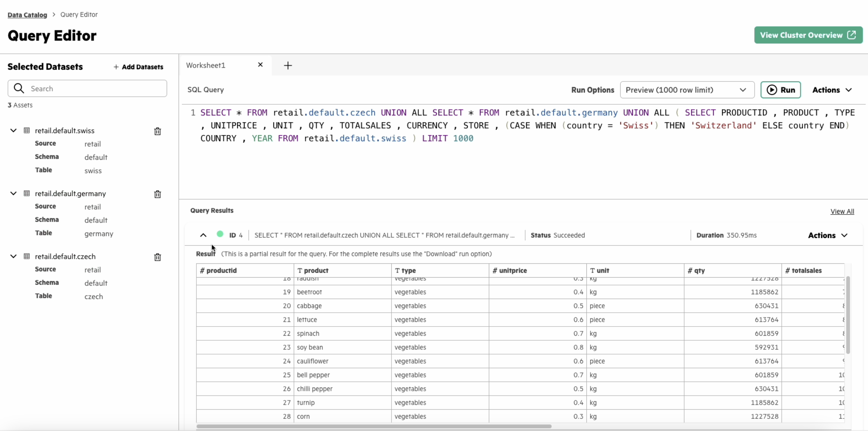Select the 'cauliflower' product cell
The image size is (868, 431).
[342, 361]
